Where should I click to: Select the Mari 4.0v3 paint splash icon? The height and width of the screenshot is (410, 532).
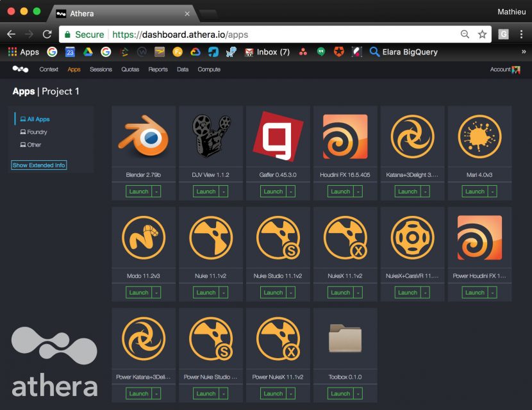tap(479, 137)
